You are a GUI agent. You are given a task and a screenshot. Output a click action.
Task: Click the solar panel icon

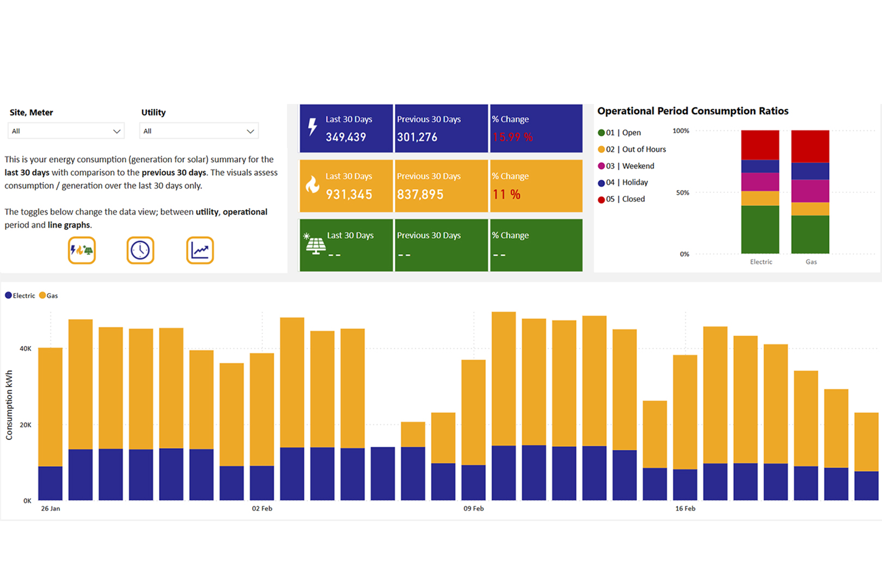315,244
